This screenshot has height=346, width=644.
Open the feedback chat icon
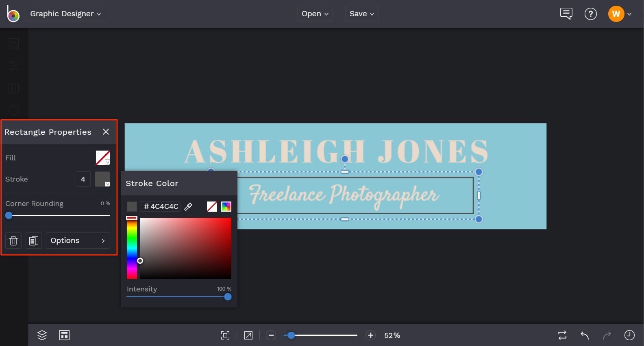[566, 14]
